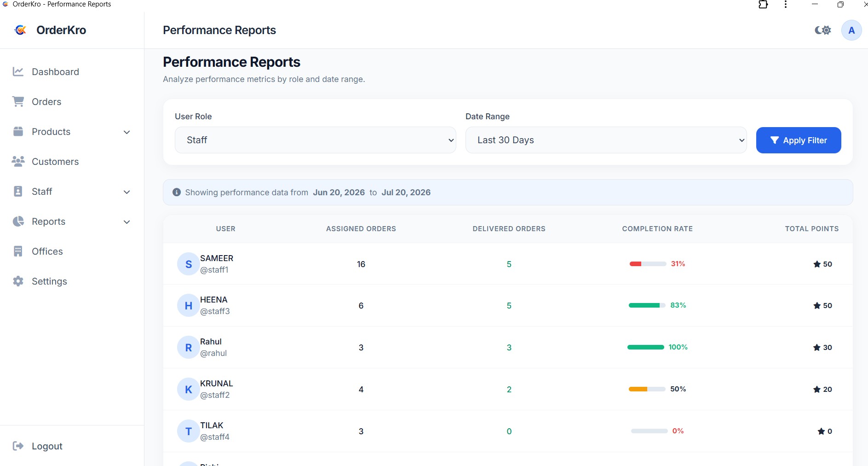Screen dimensions: 868x466
Task: Click the TOTAL POINTS column header
Action: (812, 229)
